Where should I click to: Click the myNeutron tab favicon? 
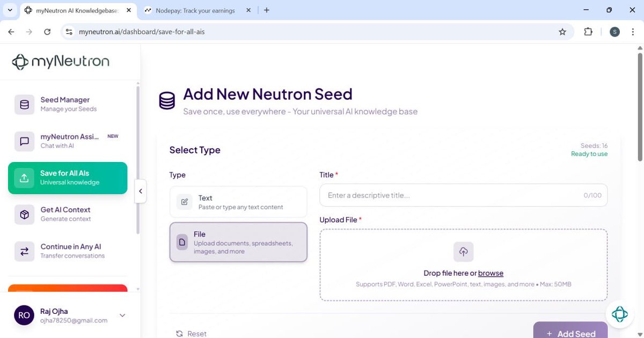point(28,10)
